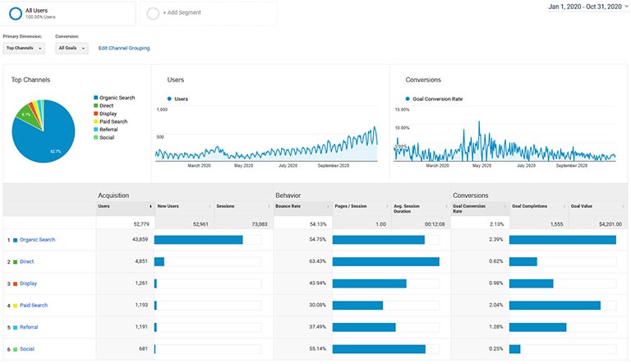Click the Organic Search blue legend swatch
The height and width of the screenshot is (364, 631).
coord(96,98)
